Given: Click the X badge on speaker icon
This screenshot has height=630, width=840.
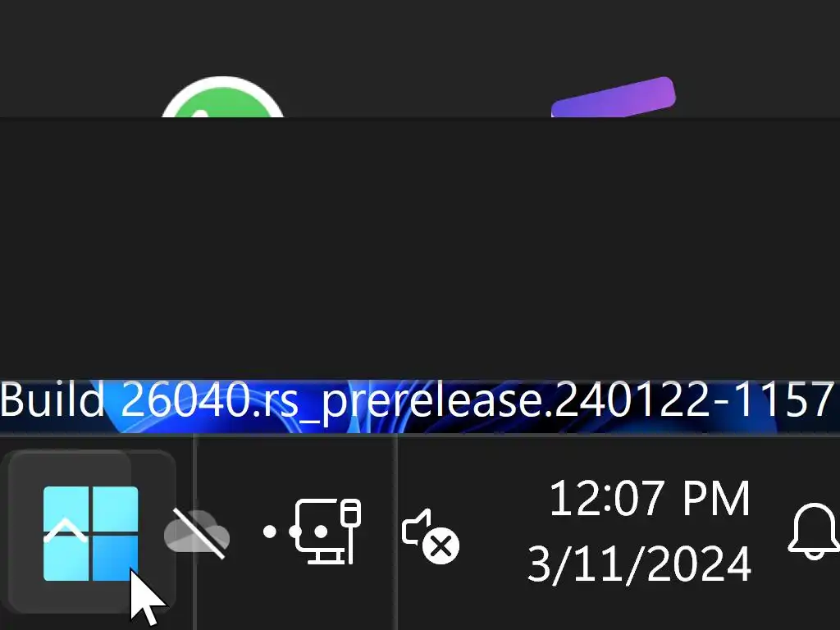Looking at the screenshot, I should click(441, 547).
